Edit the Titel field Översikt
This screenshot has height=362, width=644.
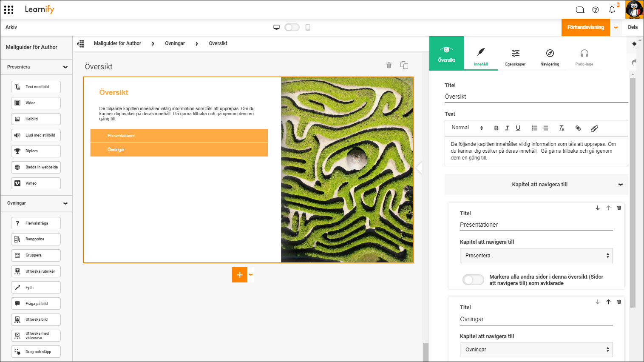coord(536,97)
